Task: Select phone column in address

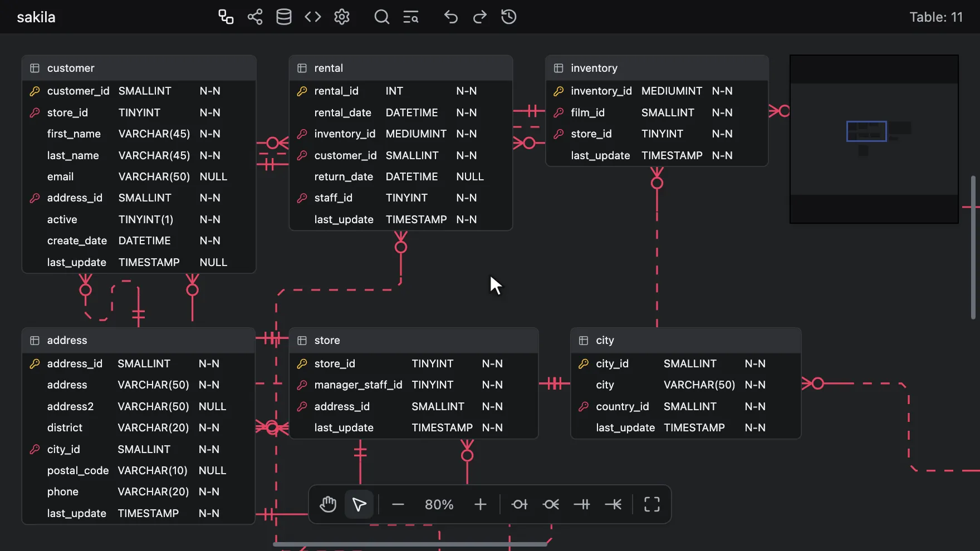Action: pos(139,491)
